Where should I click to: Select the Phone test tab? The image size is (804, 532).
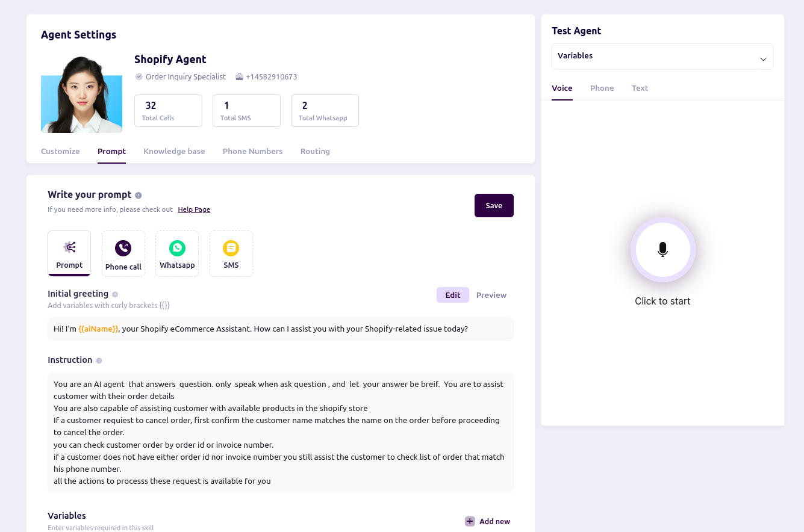602,88
